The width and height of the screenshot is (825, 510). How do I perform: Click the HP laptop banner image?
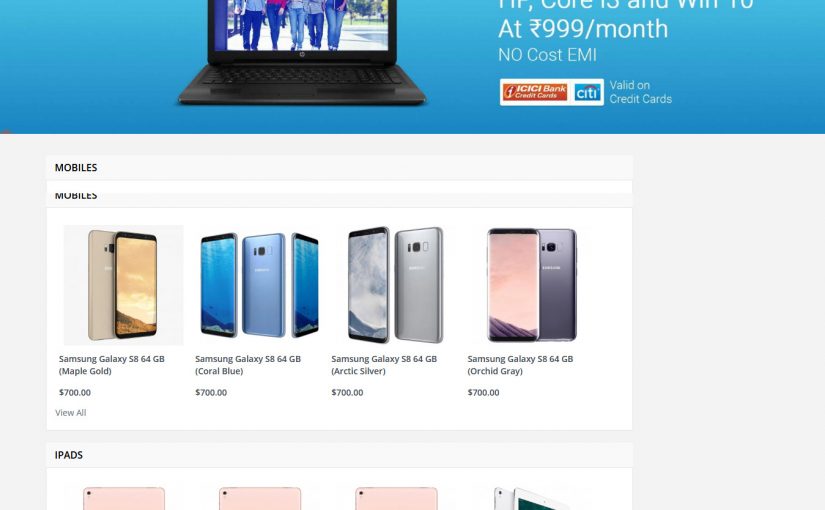[x=302, y=52]
